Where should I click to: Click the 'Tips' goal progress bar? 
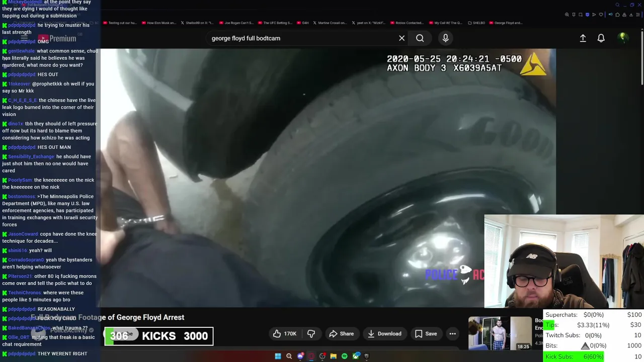(593, 325)
